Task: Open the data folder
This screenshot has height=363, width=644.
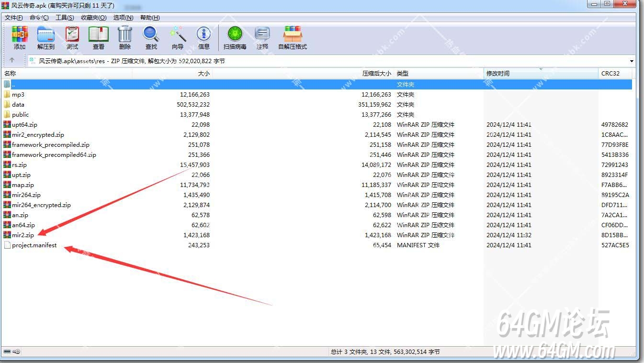Action: pos(18,105)
